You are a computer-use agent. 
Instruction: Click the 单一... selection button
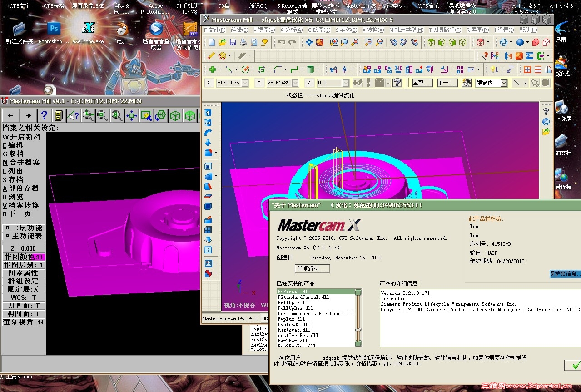[447, 83]
